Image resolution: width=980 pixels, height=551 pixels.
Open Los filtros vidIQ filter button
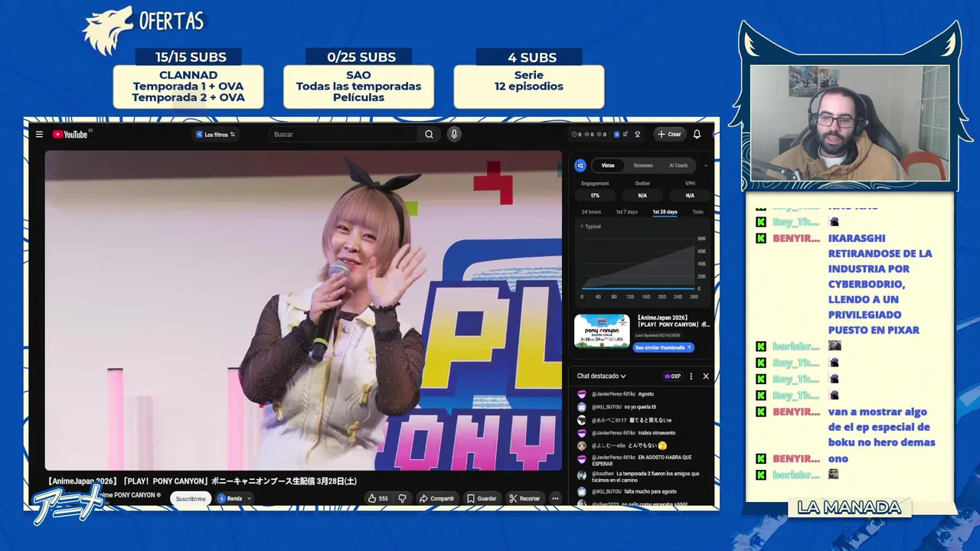click(x=215, y=135)
